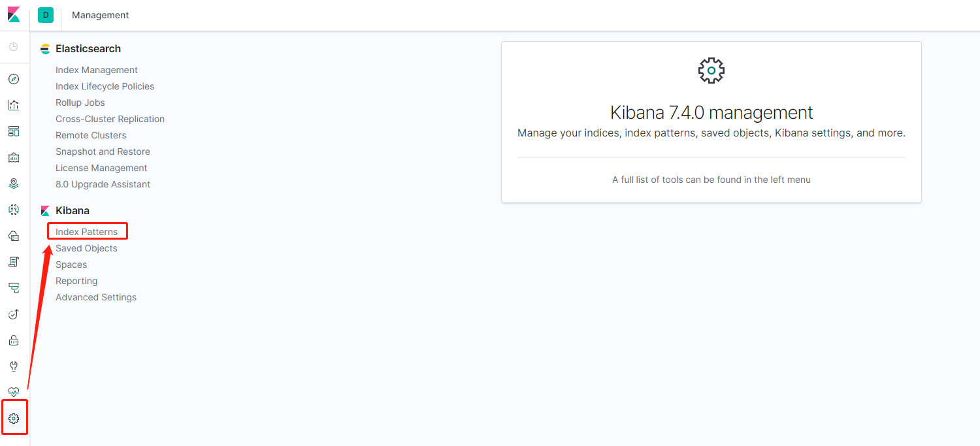Click the Management breadcrumb in the header
The height and width of the screenshot is (446, 980).
click(x=101, y=15)
